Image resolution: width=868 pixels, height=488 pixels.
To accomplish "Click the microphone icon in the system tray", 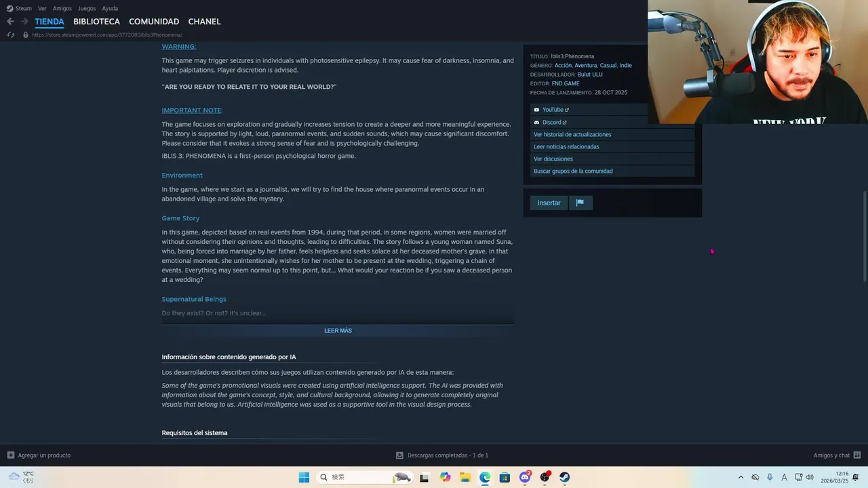I will click(770, 477).
